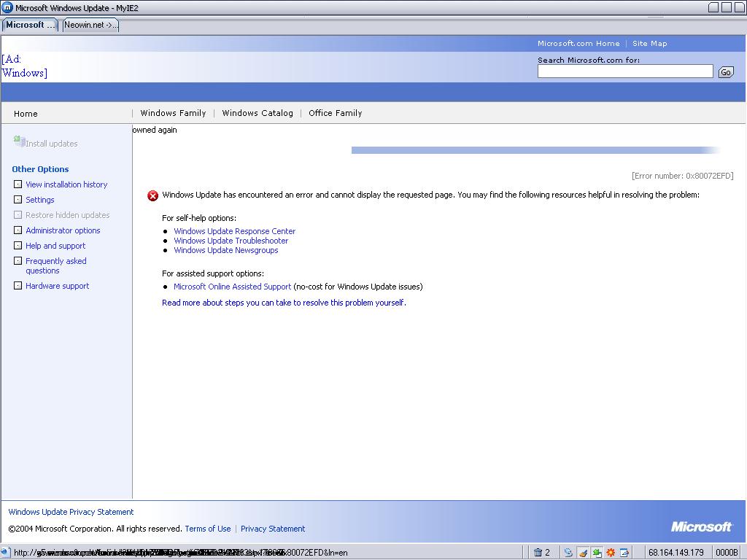Open the Windows Update Troubleshooter link
Viewport: 747px width, 560px height.
click(x=231, y=241)
